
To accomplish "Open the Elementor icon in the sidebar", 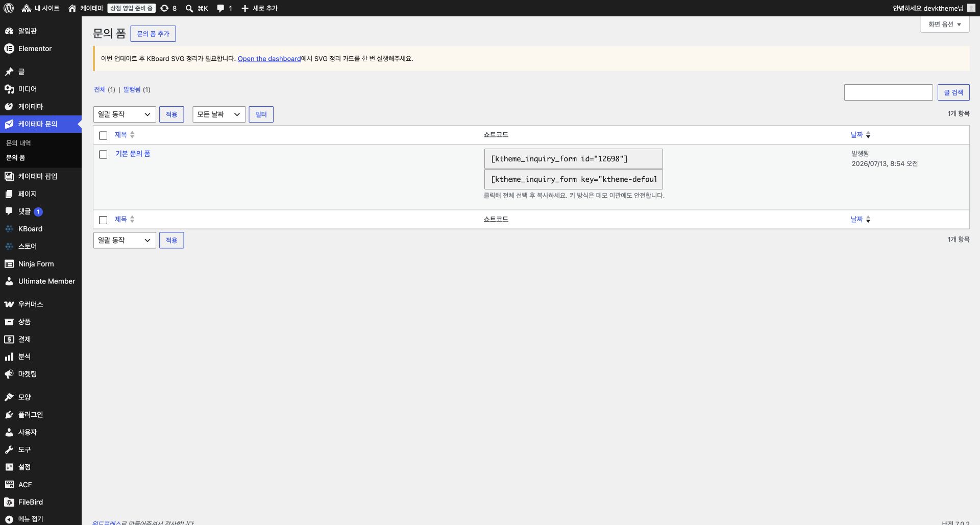I will pos(9,49).
